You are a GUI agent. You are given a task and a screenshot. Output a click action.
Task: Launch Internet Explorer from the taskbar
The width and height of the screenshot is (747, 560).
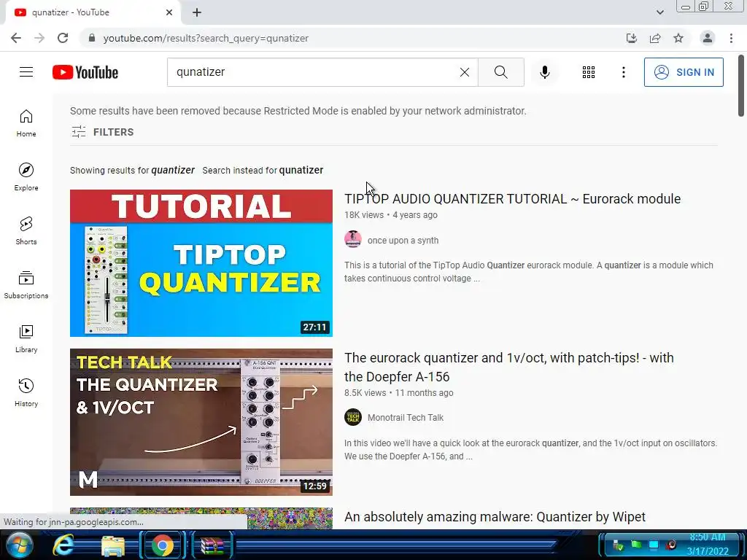click(x=64, y=545)
